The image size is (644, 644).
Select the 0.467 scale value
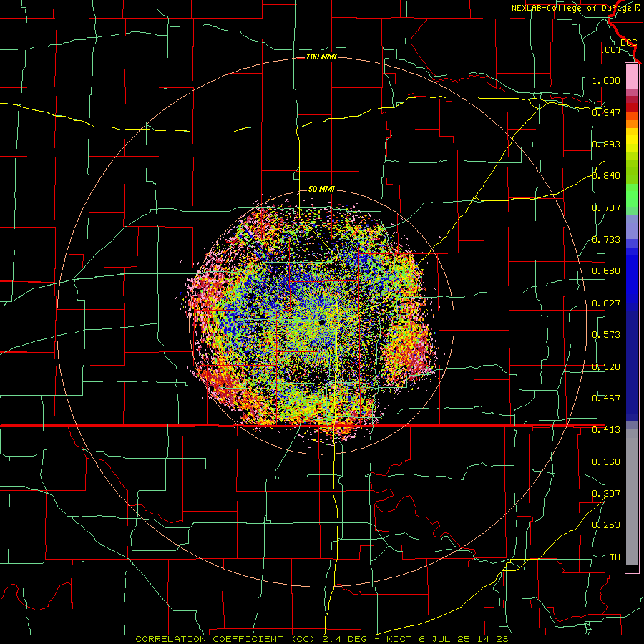(606, 399)
